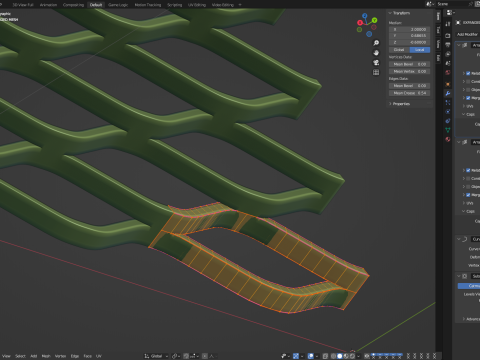Uncheck Merge in first Array modifier

468,98
